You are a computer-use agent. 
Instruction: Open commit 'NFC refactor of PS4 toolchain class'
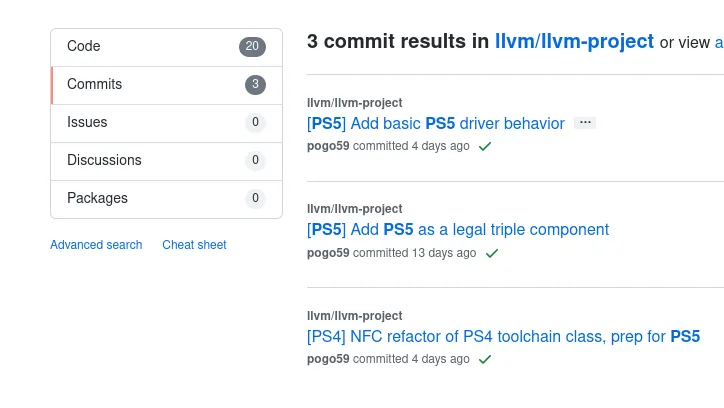coord(503,336)
